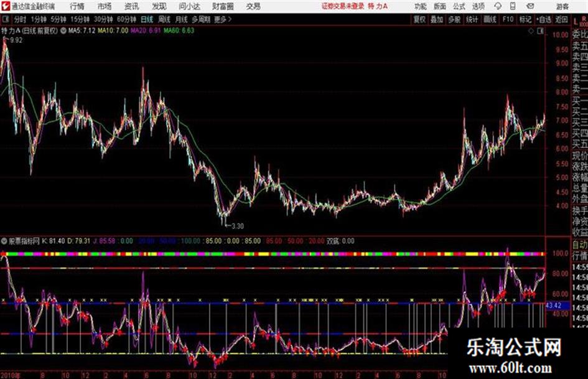Add stock via 自选 button
Screen dimensions: 588x379
pos(543,19)
